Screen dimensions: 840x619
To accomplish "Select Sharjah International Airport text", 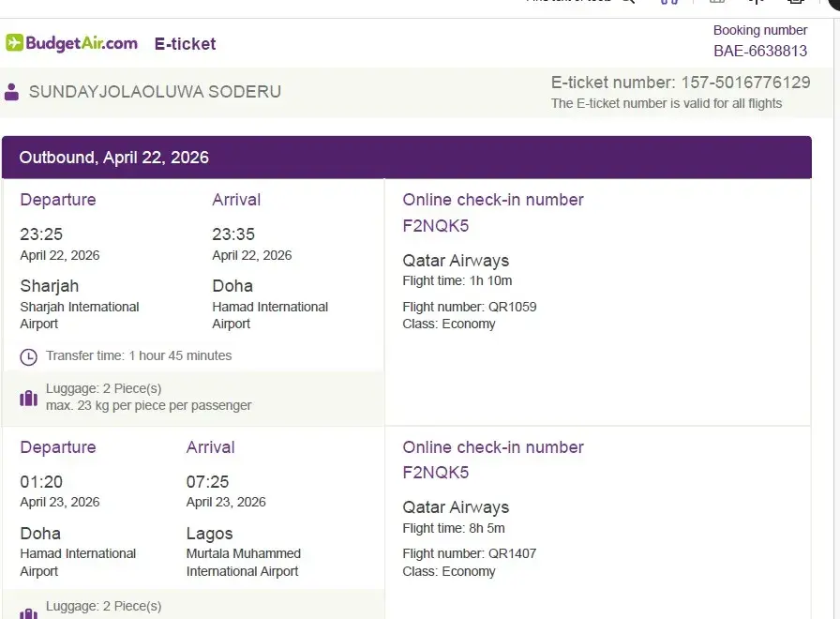I will coord(79,315).
